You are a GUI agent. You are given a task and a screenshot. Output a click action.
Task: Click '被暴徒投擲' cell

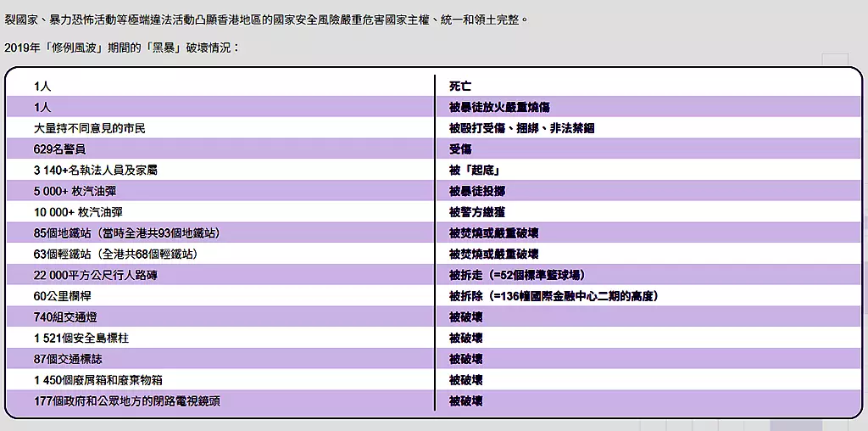click(x=477, y=191)
